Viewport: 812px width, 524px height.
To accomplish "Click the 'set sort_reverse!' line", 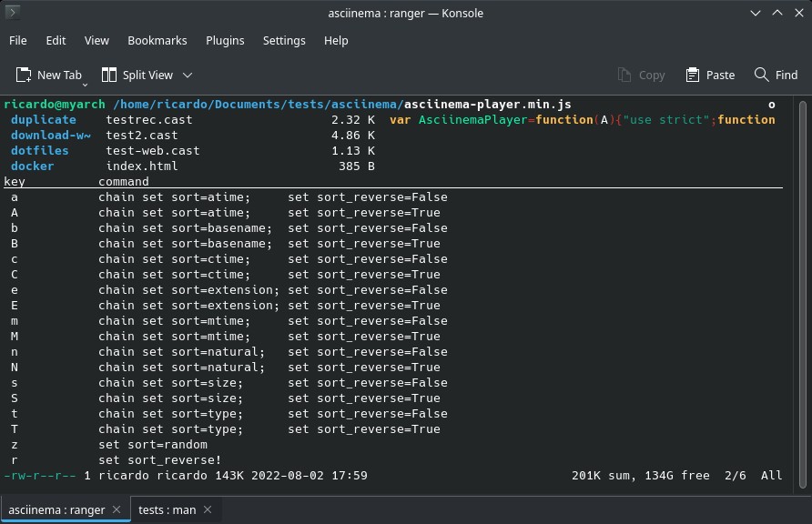I will (160, 459).
